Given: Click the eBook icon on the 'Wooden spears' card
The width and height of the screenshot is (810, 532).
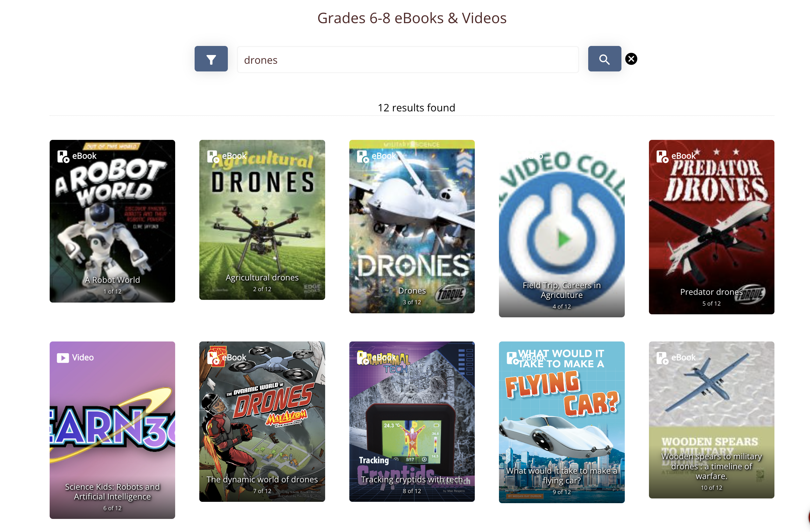Looking at the screenshot, I should [662, 358].
